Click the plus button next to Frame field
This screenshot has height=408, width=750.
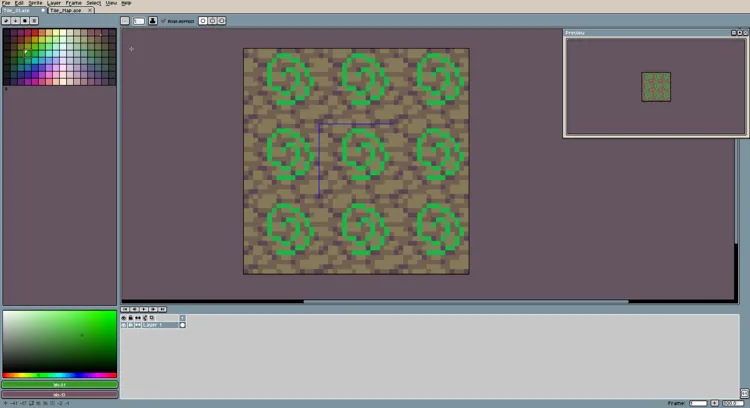714,403
